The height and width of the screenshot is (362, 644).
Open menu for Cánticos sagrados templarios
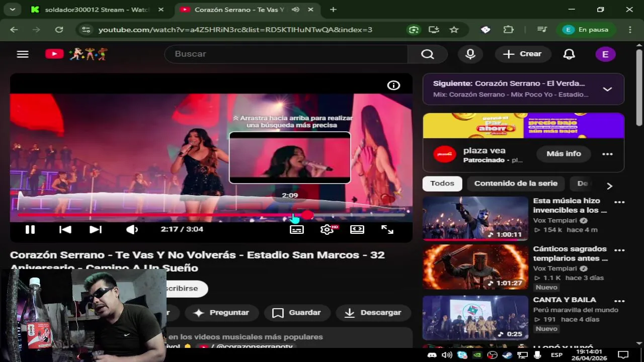(619, 250)
